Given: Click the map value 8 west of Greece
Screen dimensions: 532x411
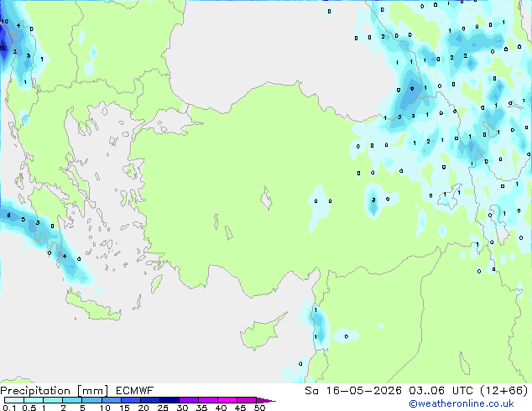Looking at the screenshot, I should tap(8, 216).
